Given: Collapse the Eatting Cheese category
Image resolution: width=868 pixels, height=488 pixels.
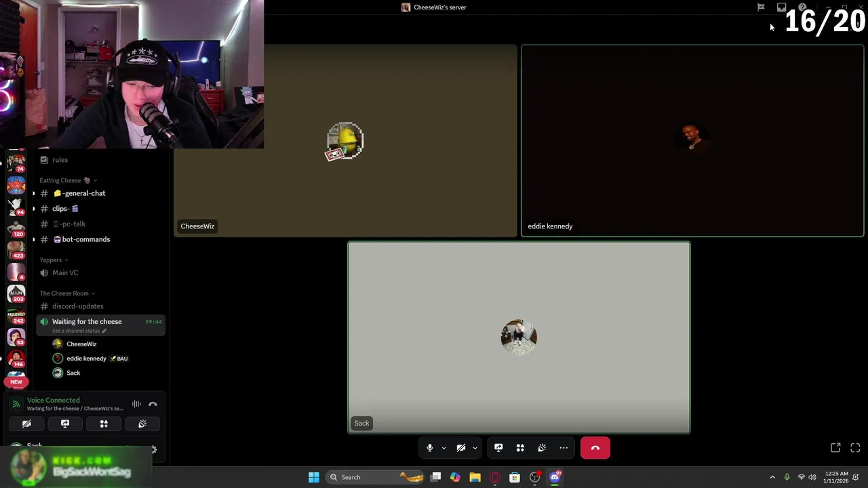Looking at the screenshot, I should (68, 180).
